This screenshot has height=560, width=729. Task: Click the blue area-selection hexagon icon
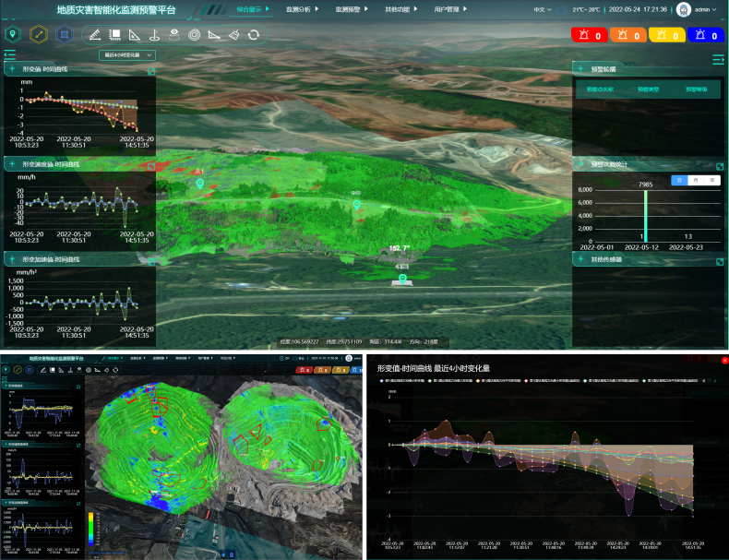pos(64,35)
